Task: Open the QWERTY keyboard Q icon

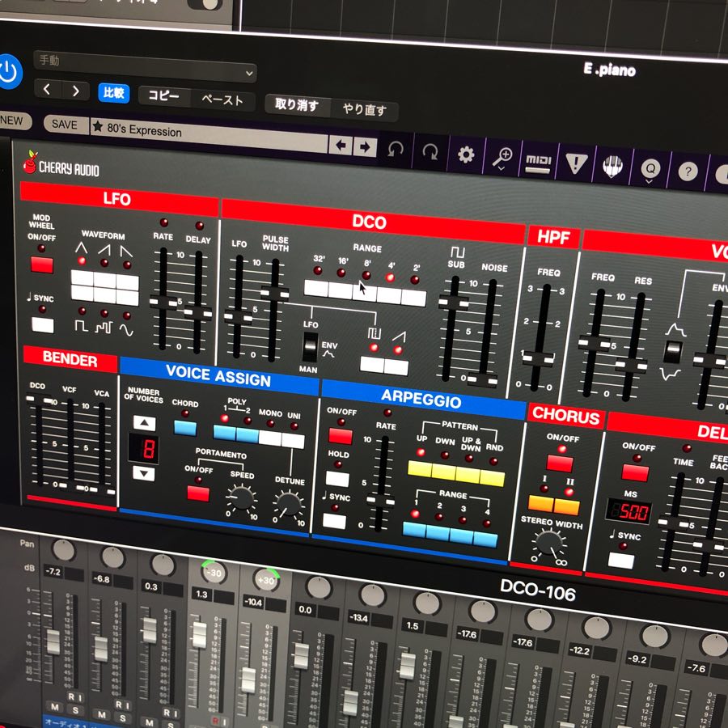Action: point(650,169)
